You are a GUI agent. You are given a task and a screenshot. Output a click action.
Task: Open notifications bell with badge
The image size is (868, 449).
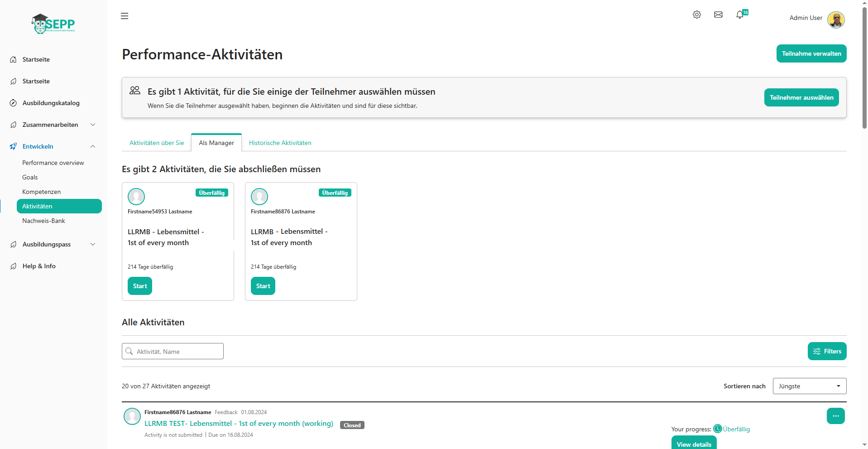point(740,15)
